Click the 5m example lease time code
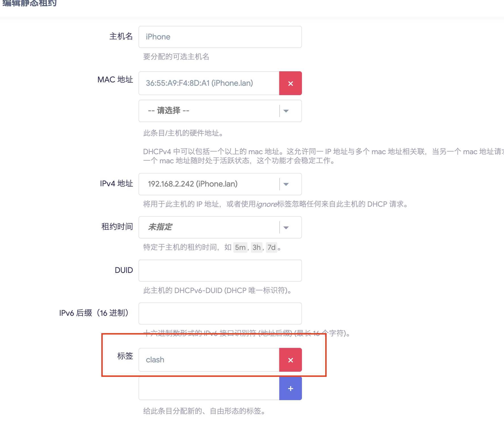 click(x=240, y=247)
